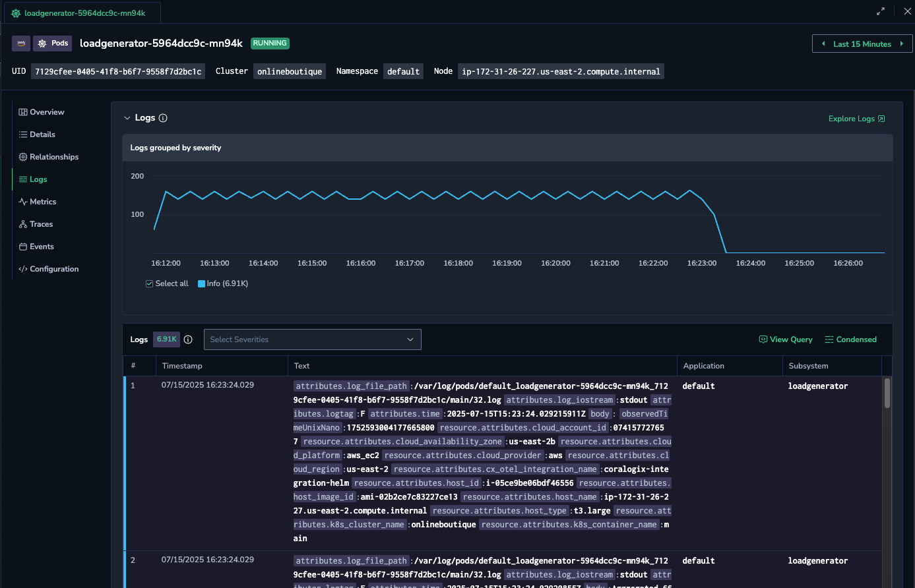Toggle the Select all checkbox

(x=149, y=283)
